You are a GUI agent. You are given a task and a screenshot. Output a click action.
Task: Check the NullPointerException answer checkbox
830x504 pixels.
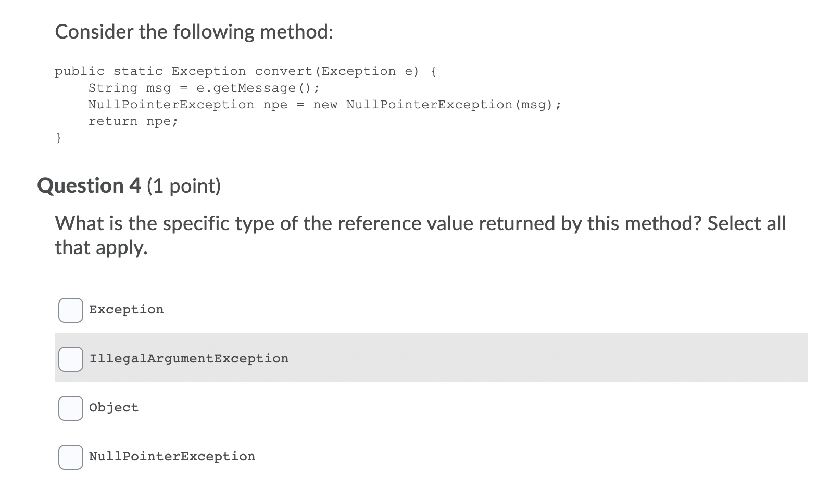pyautogui.click(x=70, y=457)
